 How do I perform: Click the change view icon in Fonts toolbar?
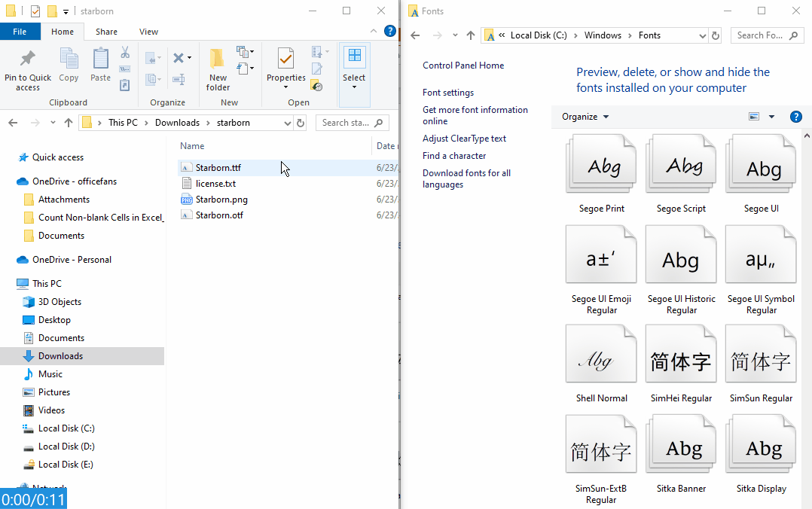coord(754,117)
